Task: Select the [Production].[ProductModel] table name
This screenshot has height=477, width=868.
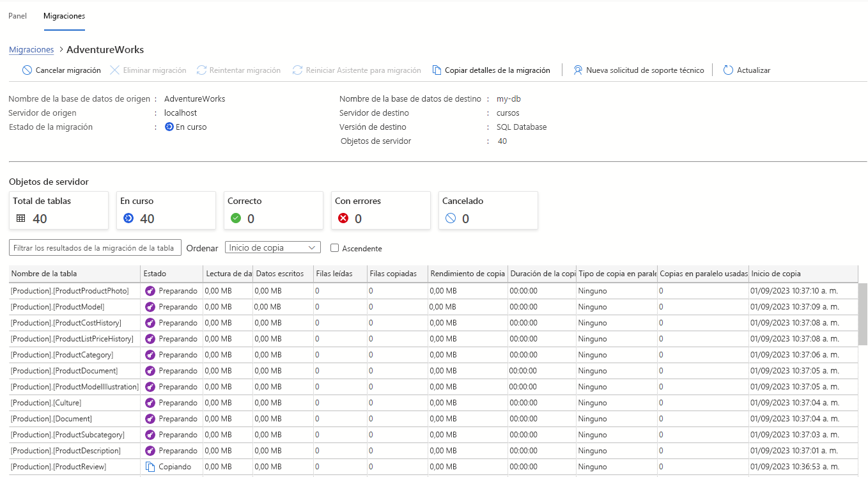Action: pos(58,307)
